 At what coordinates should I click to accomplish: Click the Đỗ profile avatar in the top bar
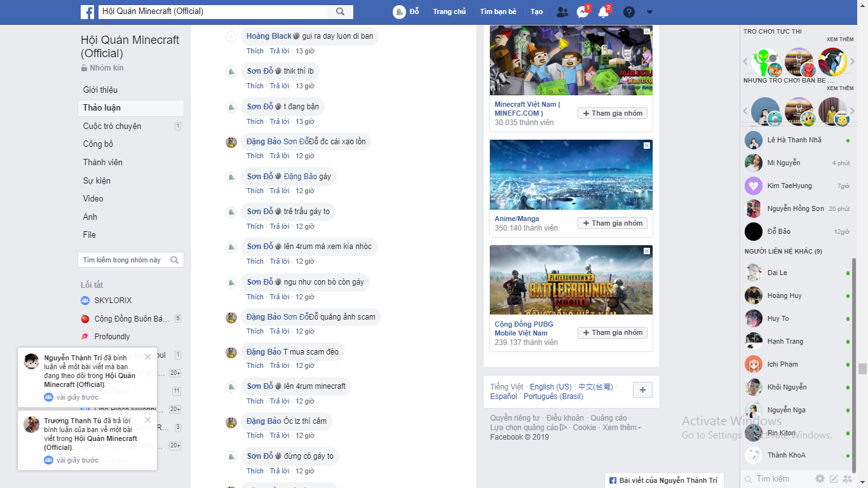(x=399, y=12)
